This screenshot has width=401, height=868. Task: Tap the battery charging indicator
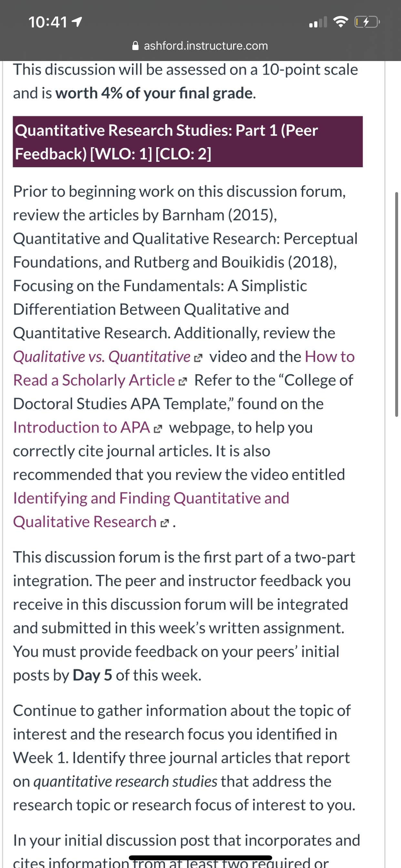(367, 22)
